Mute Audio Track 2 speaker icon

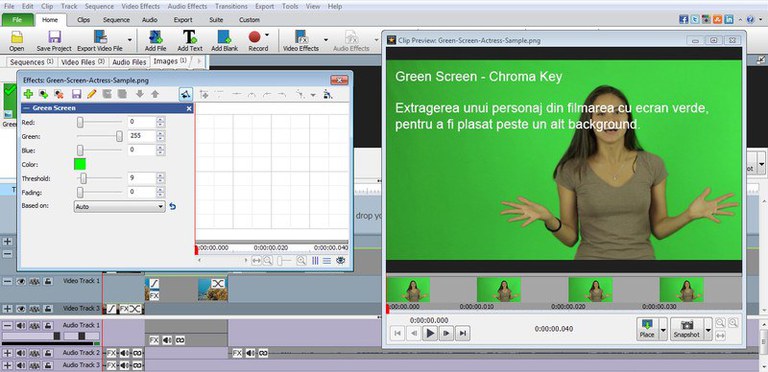tap(21, 353)
